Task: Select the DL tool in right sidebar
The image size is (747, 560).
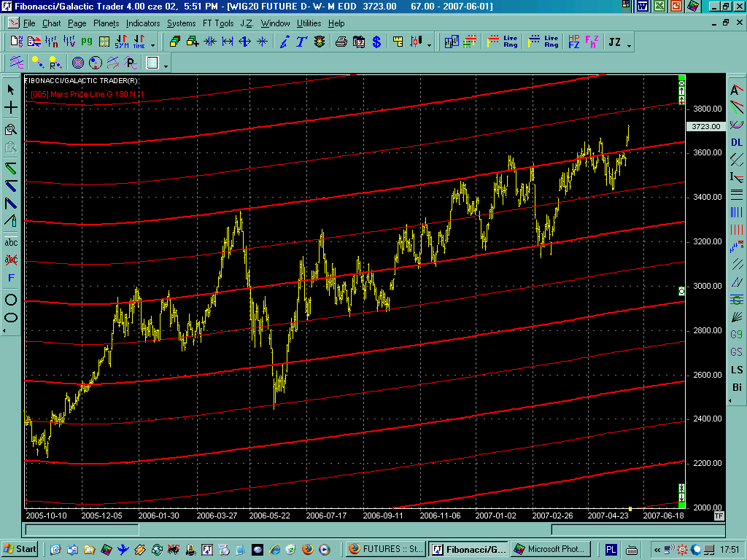Action: click(x=737, y=142)
